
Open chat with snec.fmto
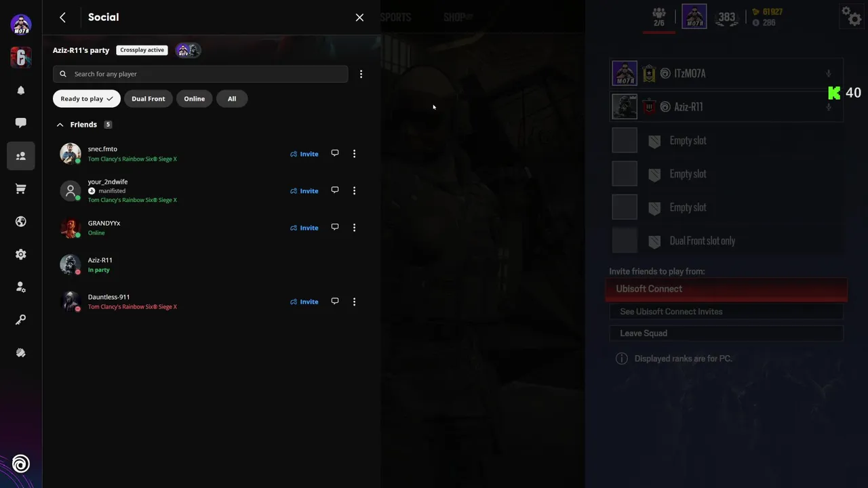tap(334, 153)
